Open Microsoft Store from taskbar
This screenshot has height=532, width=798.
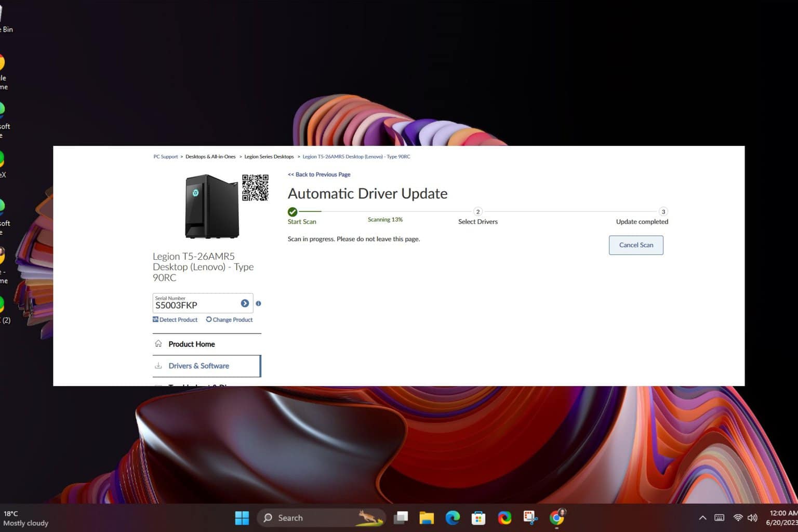pyautogui.click(x=478, y=517)
